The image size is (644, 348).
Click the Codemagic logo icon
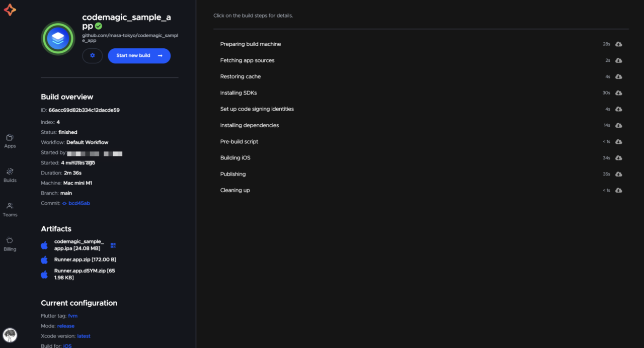pyautogui.click(x=10, y=10)
